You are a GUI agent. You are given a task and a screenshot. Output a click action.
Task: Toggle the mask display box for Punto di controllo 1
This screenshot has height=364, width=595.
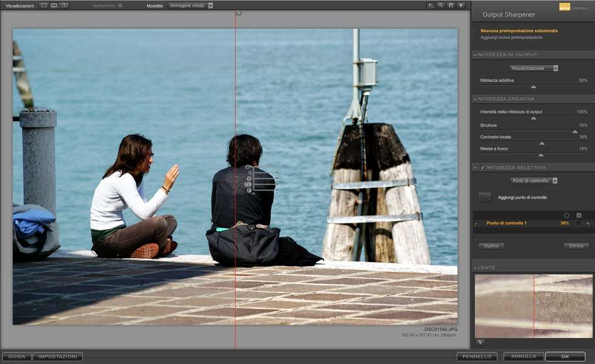(x=579, y=223)
